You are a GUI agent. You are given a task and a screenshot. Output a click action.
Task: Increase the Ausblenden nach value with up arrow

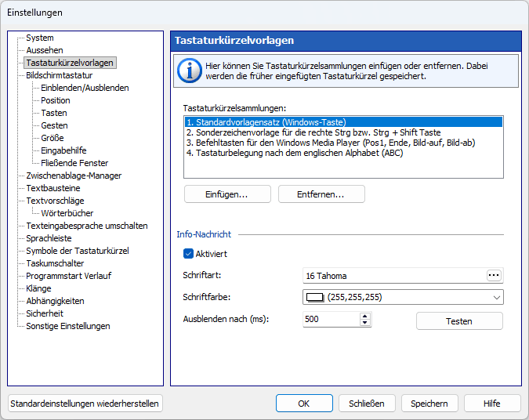(x=364, y=316)
